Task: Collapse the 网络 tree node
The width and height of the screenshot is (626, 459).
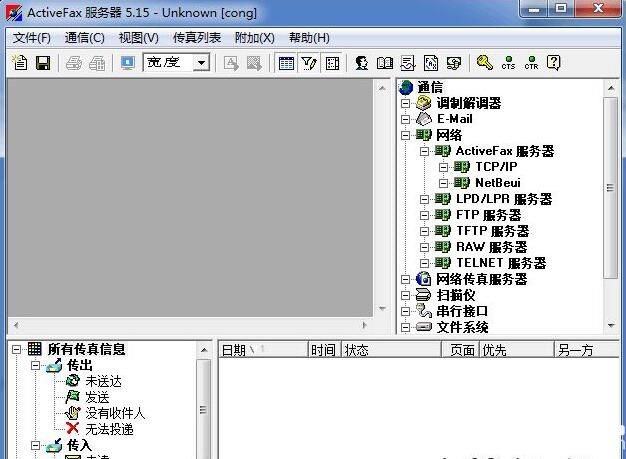Action: click(405, 135)
